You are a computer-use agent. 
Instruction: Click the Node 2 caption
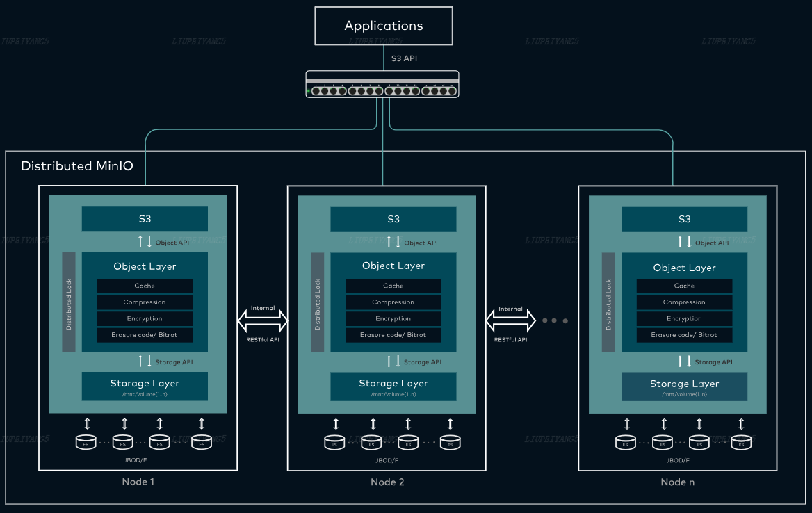(x=387, y=482)
